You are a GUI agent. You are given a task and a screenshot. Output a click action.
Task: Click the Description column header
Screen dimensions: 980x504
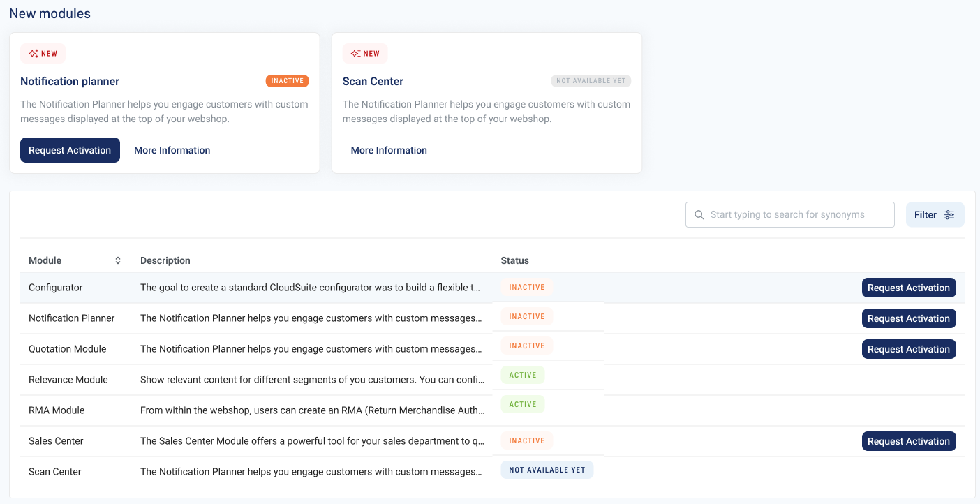pos(165,260)
